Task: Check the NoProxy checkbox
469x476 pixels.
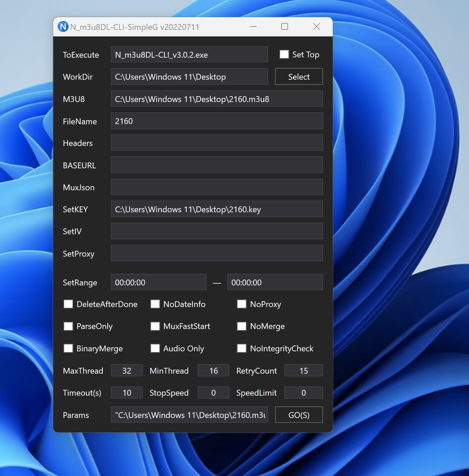Action: [x=242, y=304]
